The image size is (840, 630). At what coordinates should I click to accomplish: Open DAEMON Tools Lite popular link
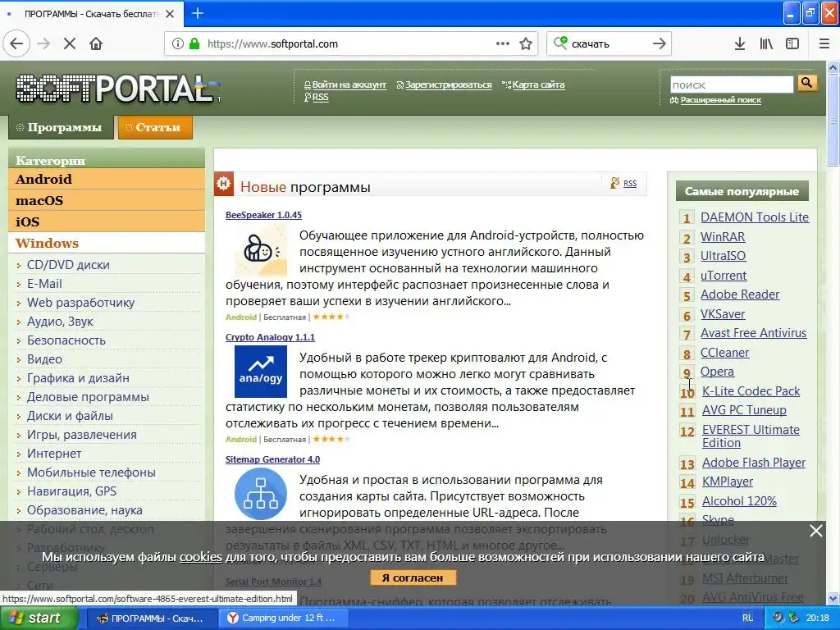click(755, 217)
